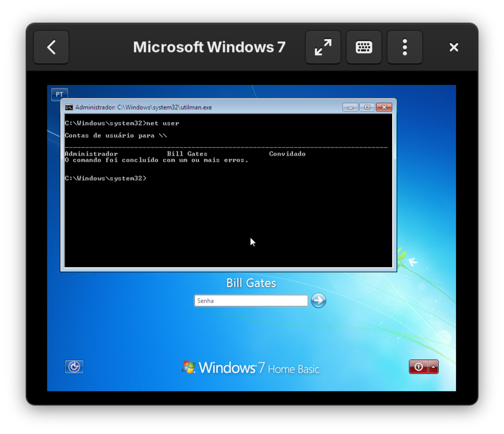Viewport: 504px width, 434px height.
Task: Submit password with the blue arrow button
Action: [x=318, y=301]
